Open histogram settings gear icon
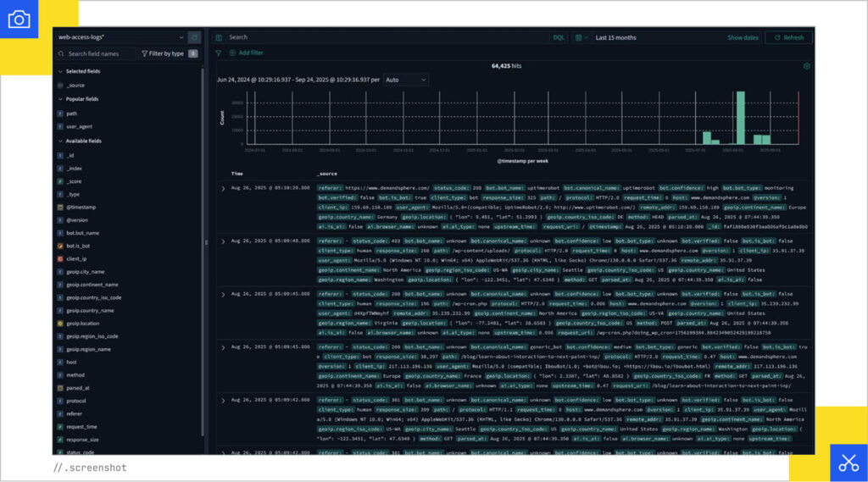 click(807, 66)
